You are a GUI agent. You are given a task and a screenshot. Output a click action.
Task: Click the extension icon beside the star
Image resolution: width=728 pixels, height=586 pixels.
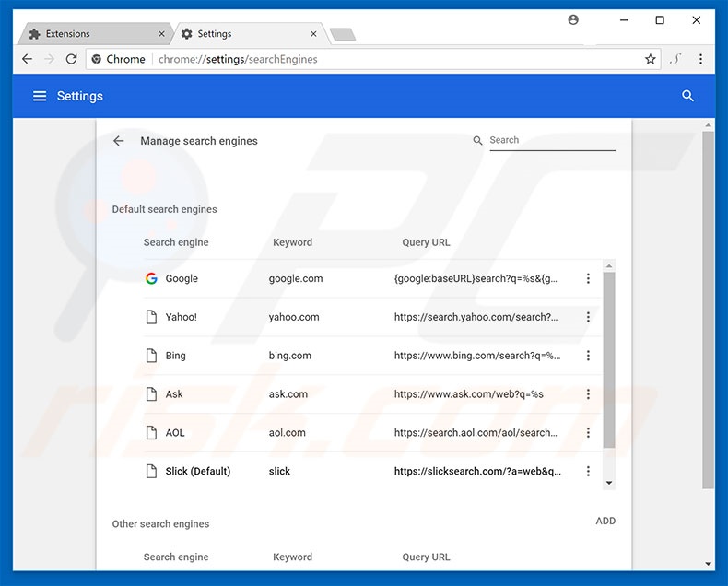675,59
